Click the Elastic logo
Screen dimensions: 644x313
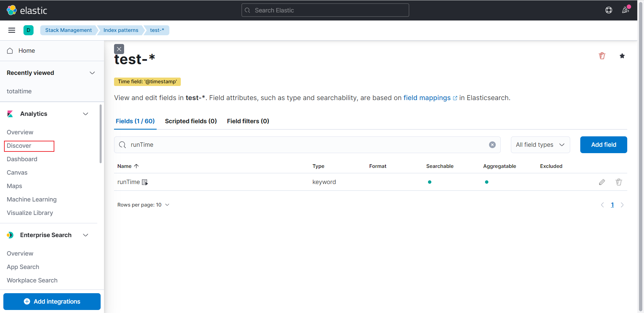click(x=27, y=10)
